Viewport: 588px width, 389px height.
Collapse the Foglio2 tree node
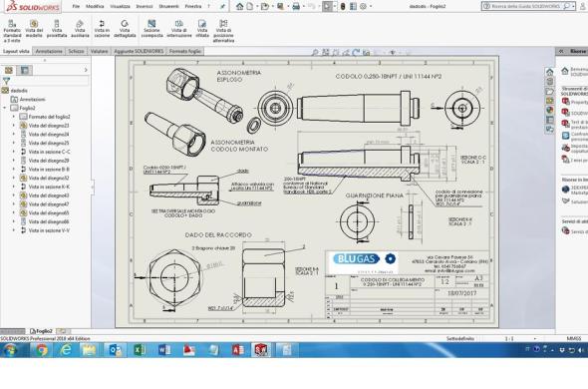[x=5, y=108]
